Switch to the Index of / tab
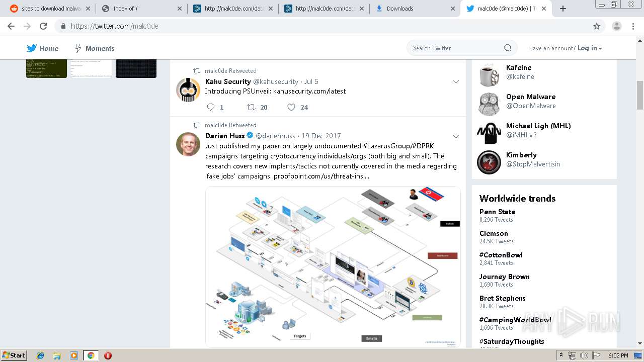The width and height of the screenshot is (644, 362). click(141, 9)
